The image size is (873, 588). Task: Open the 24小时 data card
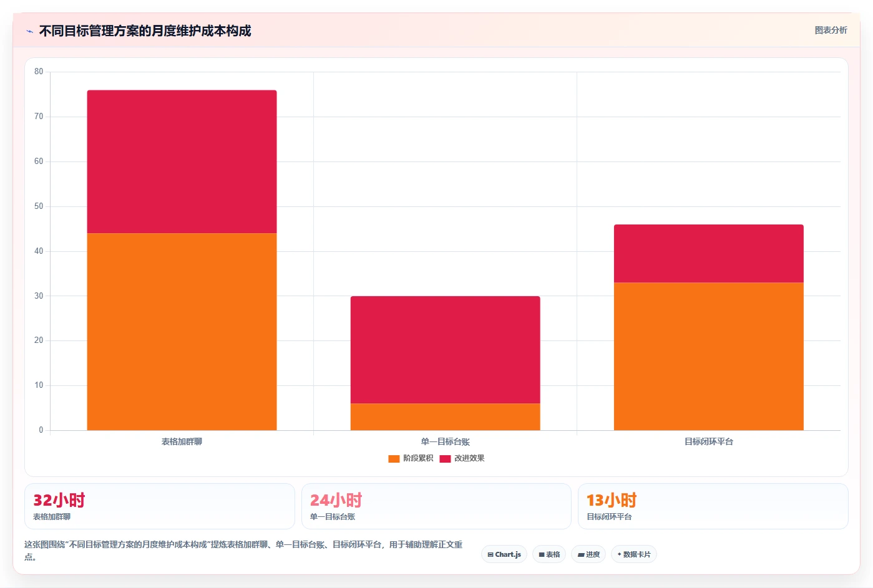point(436,506)
